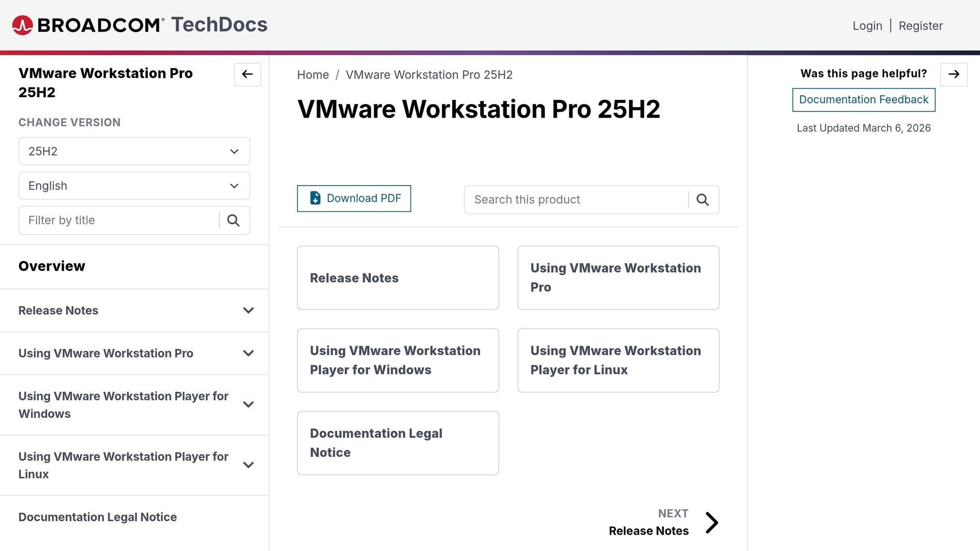Open Using Workstation Player for Linux card
The height and width of the screenshot is (551, 980).
click(618, 361)
